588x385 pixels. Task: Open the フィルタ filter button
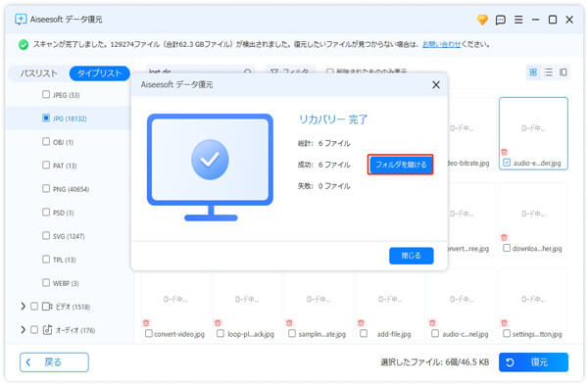291,72
